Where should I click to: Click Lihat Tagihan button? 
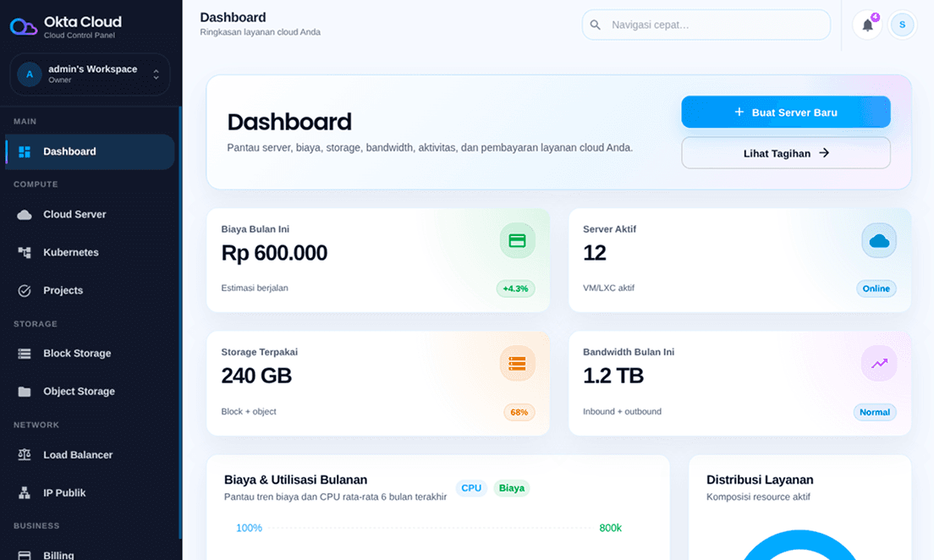(786, 153)
